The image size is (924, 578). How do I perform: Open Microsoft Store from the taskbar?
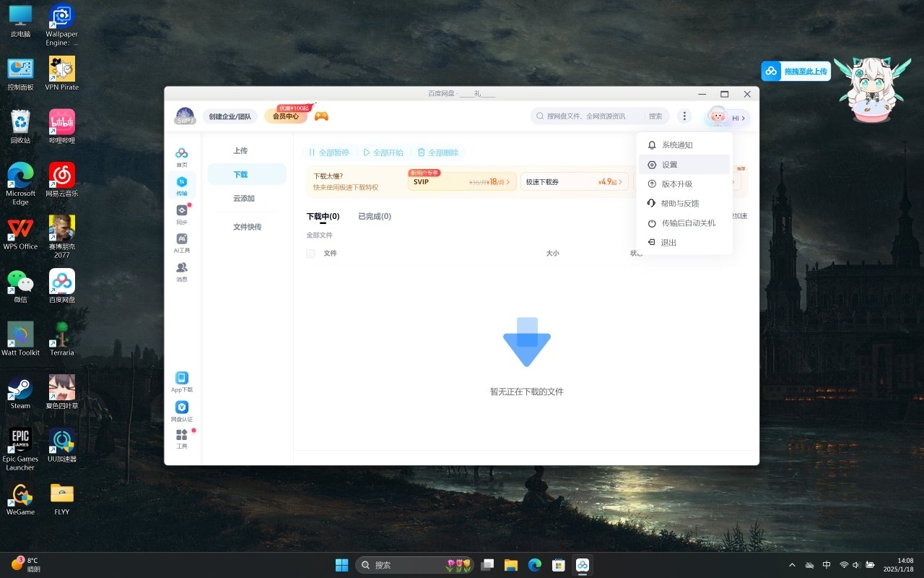pos(558,565)
